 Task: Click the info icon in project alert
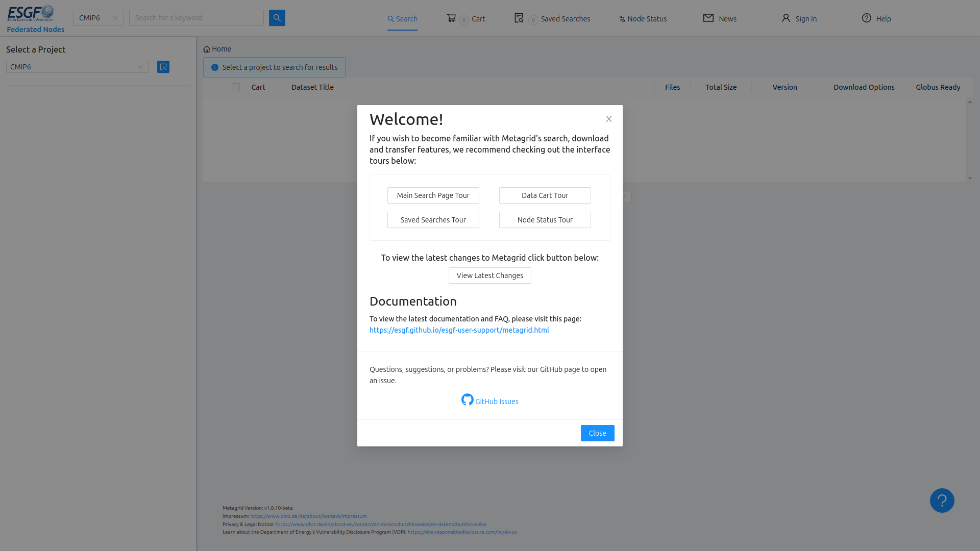[x=215, y=67]
